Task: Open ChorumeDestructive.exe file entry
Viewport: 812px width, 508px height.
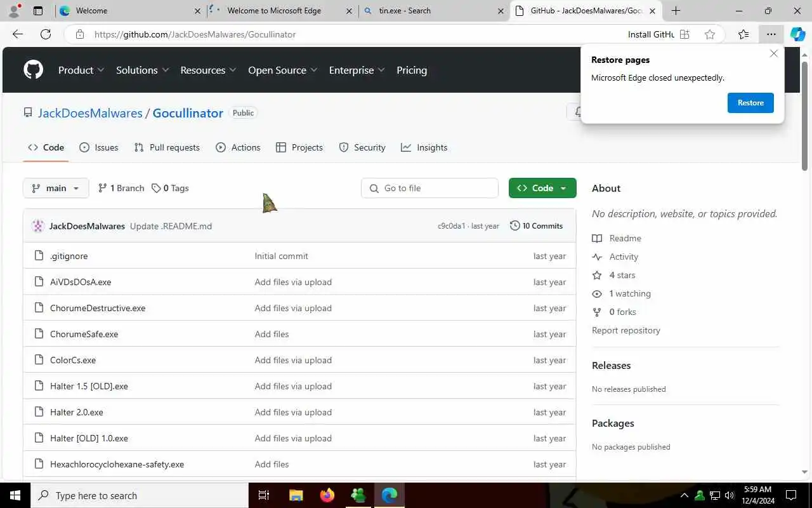Action: click(98, 308)
